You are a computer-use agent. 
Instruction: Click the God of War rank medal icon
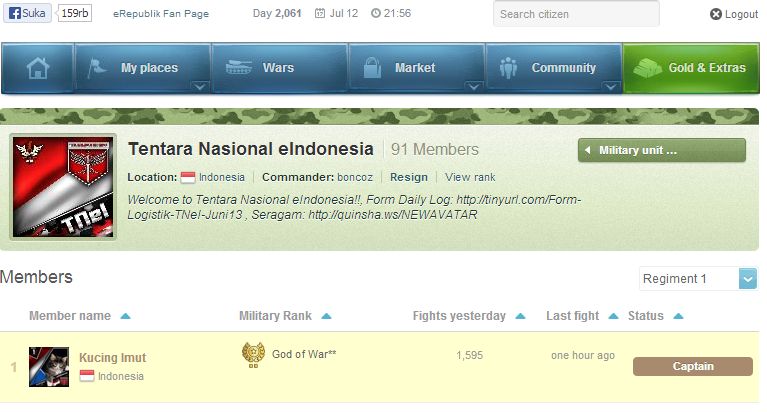coord(253,355)
